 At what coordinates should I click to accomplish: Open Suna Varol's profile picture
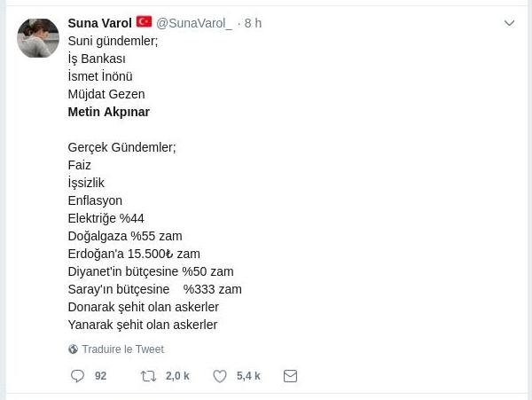(38, 36)
